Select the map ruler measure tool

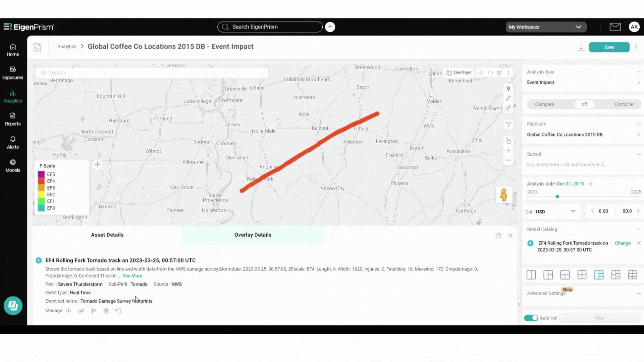coord(508,108)
